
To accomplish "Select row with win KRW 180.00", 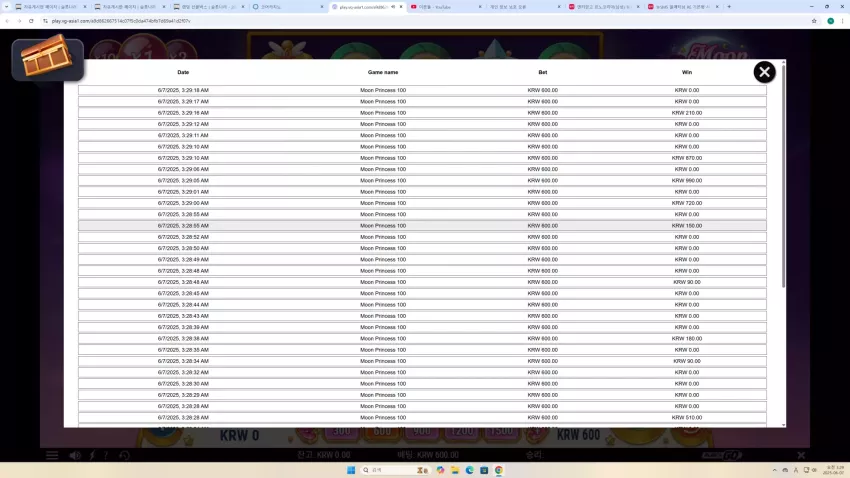I will pos(422,338).
